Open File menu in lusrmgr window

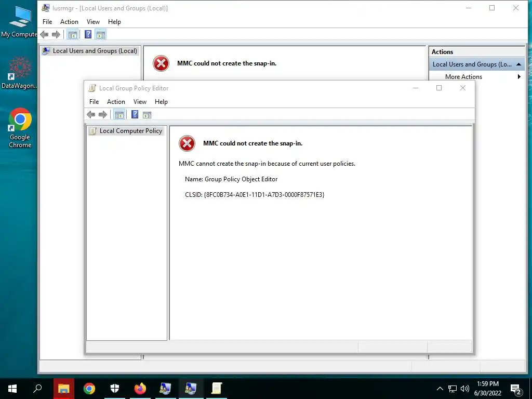[47, 22]
